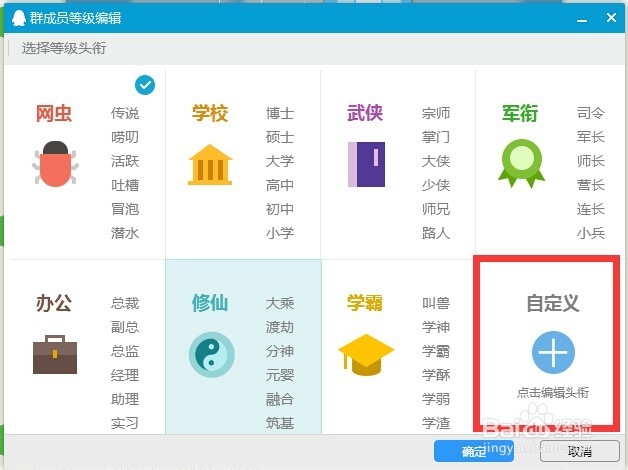Click the 助理 level title

click(x=125, y=400)
